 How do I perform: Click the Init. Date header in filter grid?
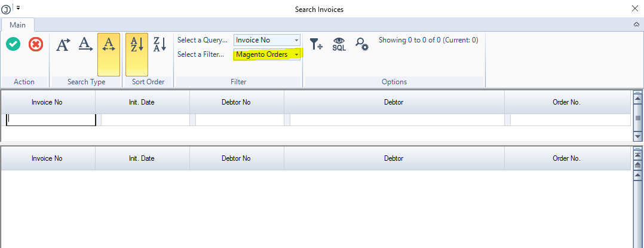pyautogui.click(x=142, y=102)
